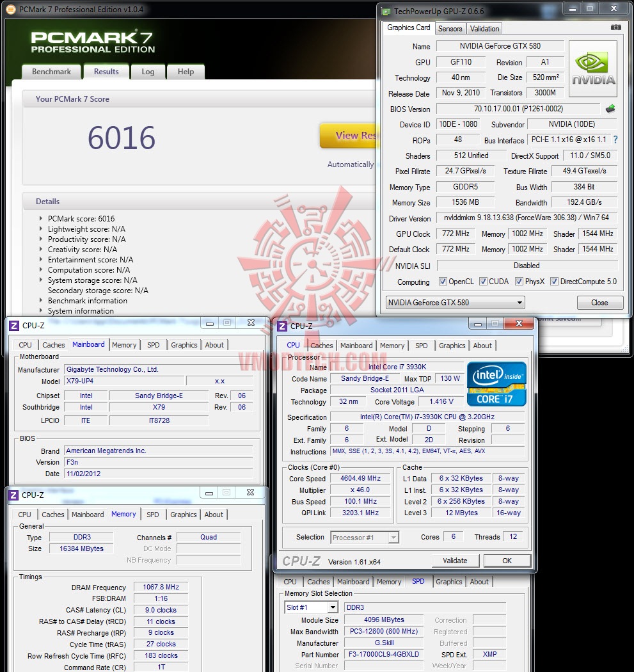Click the Core Voltage 1.416 V value
This screenshot has width=634, height=672.
pos(441,401)
